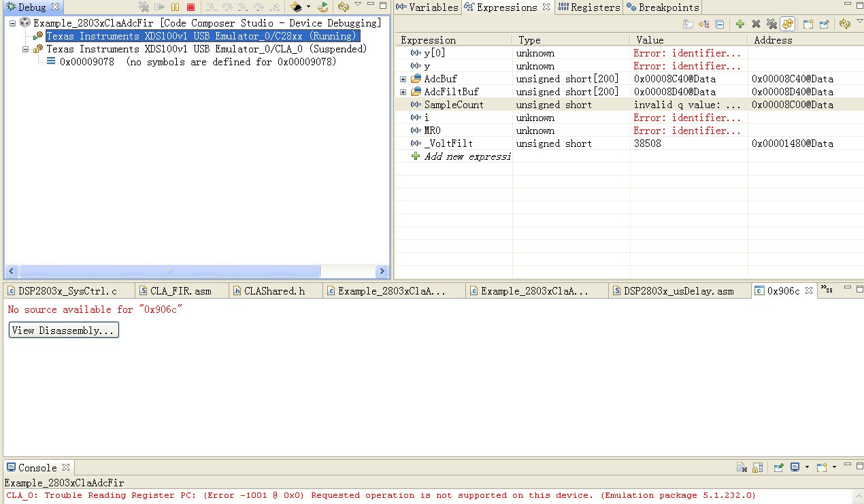
Task: Select the C28xx (Running) emulator entry
Action: tap(201, 36)
